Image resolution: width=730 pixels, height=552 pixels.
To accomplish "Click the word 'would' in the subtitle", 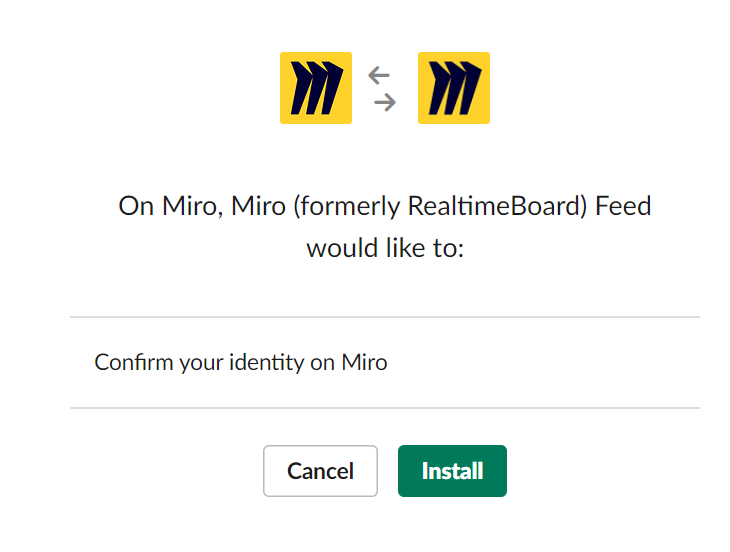I will click(337, 247).
